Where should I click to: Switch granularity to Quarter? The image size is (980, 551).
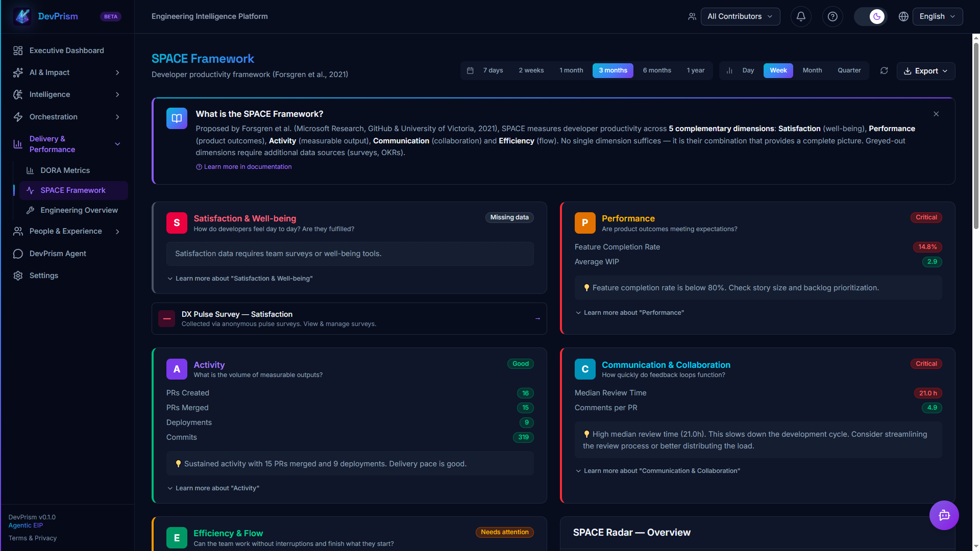click(x=849, y=70)
